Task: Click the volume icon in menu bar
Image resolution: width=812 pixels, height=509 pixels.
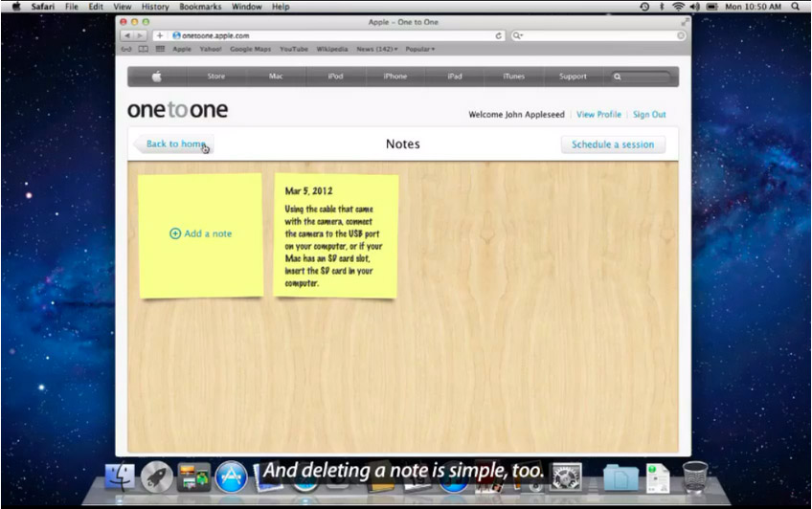Action: click(694, 7)
